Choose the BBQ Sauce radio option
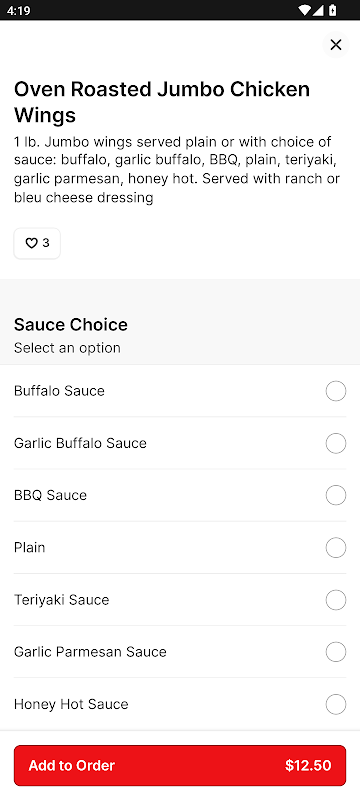This screenshot has height=800, width=360. (x=336, y=495)
